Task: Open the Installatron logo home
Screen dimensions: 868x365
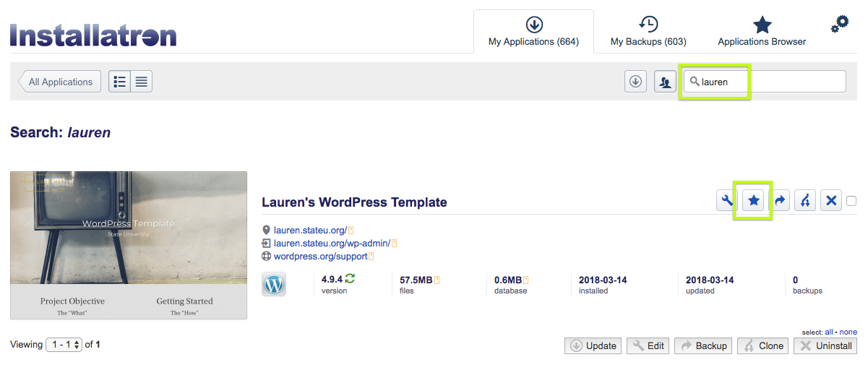Action: click(x=93, y=35)
